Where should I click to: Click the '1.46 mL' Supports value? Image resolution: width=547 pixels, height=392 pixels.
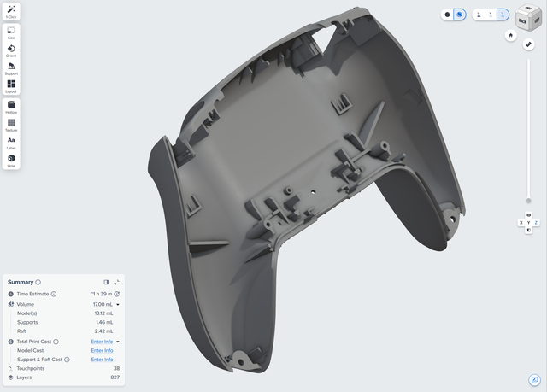pos(104,322)
